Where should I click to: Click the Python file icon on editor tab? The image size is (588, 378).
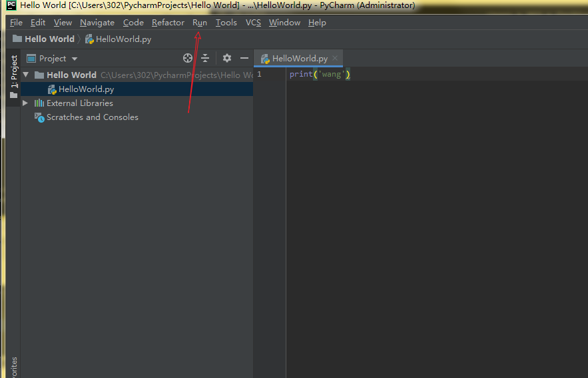point(265,59)
